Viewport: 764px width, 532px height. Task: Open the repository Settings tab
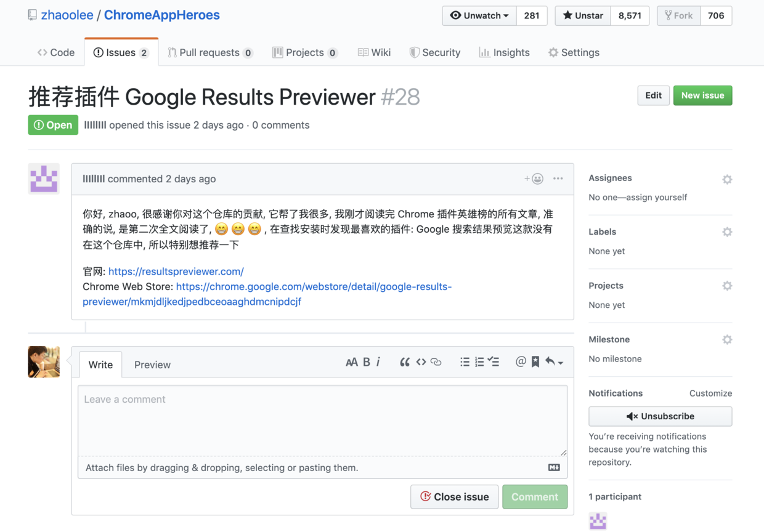(574, 52)
